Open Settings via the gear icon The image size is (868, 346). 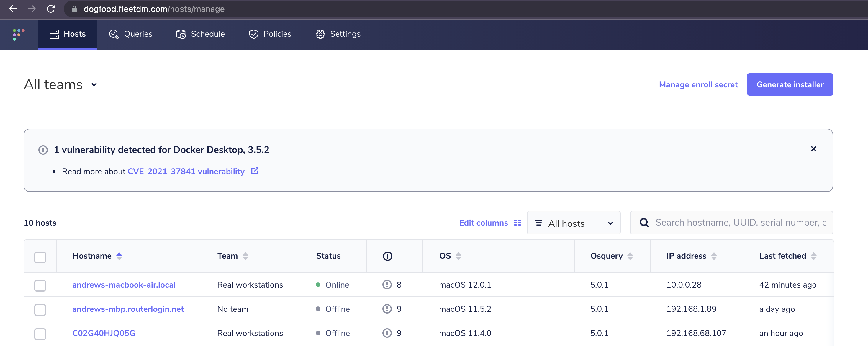tap(320, 34)
